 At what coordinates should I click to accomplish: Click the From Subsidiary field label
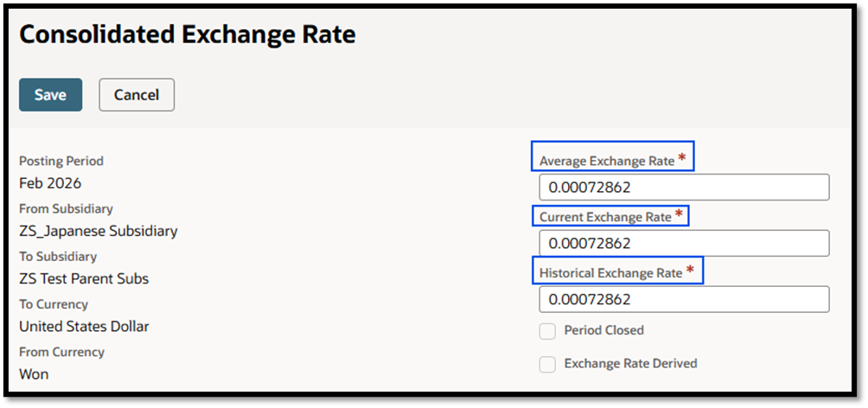click(66, 208)
